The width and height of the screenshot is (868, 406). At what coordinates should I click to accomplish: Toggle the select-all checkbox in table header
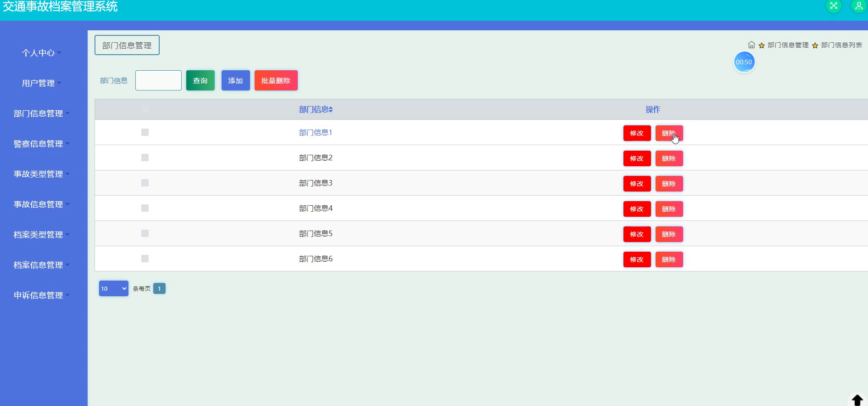[x=145, y=109]
